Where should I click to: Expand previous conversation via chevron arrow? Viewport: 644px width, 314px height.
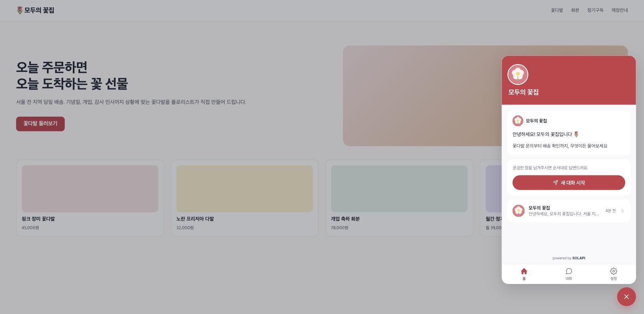pyautogui.click(x=622, y=211)
